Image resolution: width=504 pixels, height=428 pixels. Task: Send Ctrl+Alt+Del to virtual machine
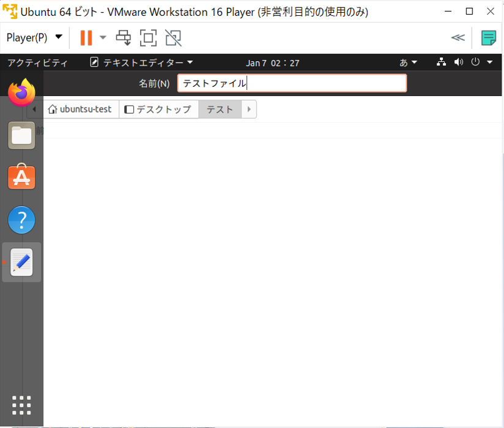coord(124,38)
